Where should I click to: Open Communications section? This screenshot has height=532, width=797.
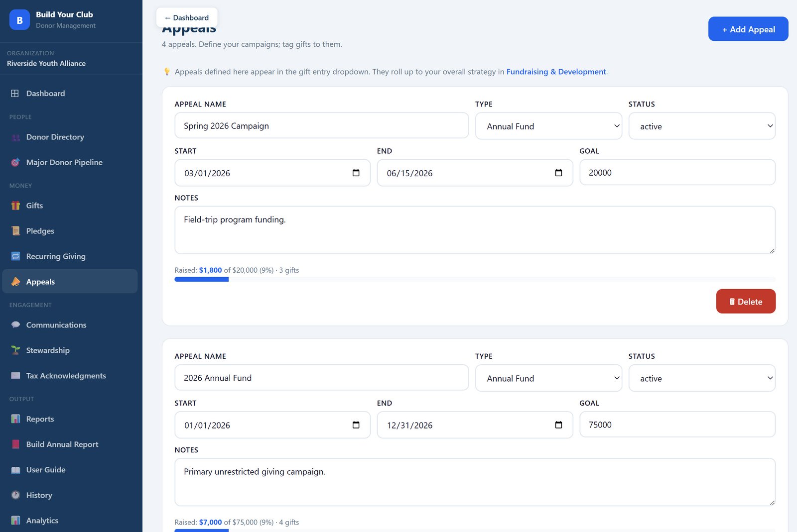[70, 325]
